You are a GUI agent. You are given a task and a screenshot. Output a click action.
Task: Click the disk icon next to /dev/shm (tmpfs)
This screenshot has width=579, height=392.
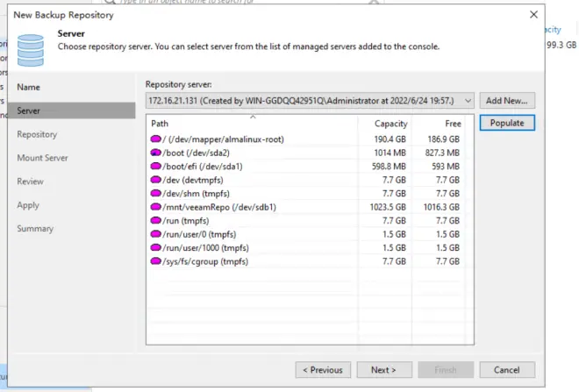(156, 193)
